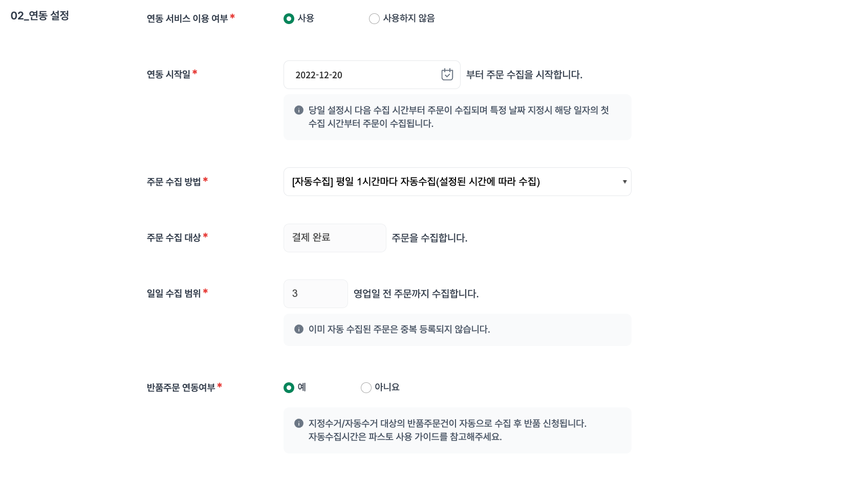Select 사용하지 않음 radio option

pyautogui.click(x=374, y=18)
